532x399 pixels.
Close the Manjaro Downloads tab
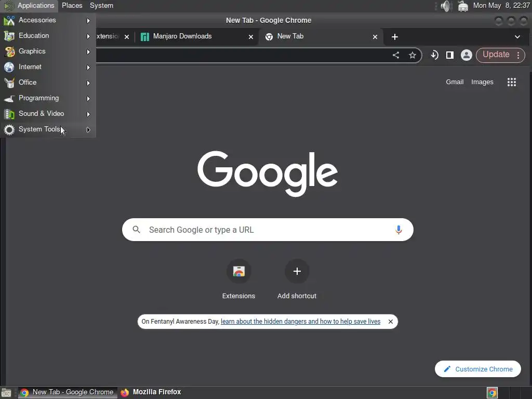pyautogui.click(x=251, y=37)
